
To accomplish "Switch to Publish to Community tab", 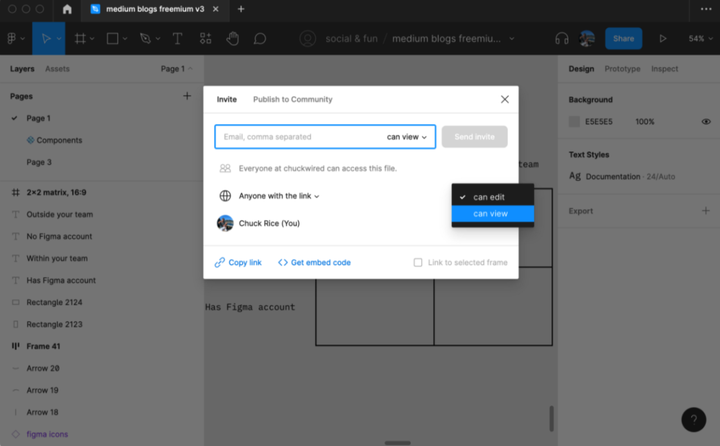I will tap(292, 100).
